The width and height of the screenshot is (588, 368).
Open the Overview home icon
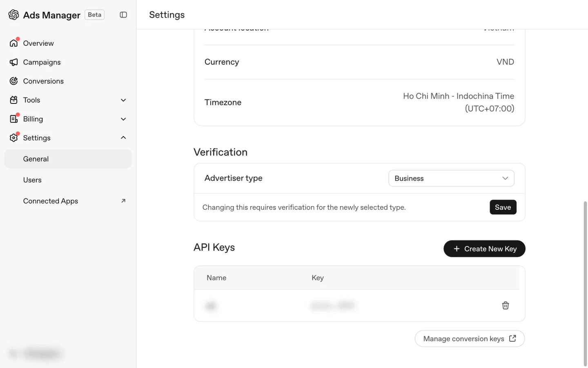13,43
